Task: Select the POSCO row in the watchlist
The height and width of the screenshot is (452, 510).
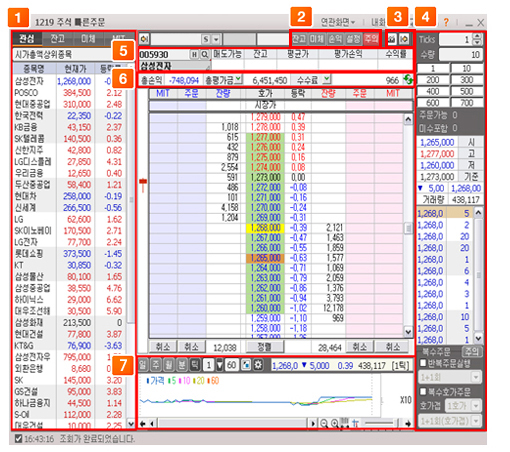Action: (69, 93)
